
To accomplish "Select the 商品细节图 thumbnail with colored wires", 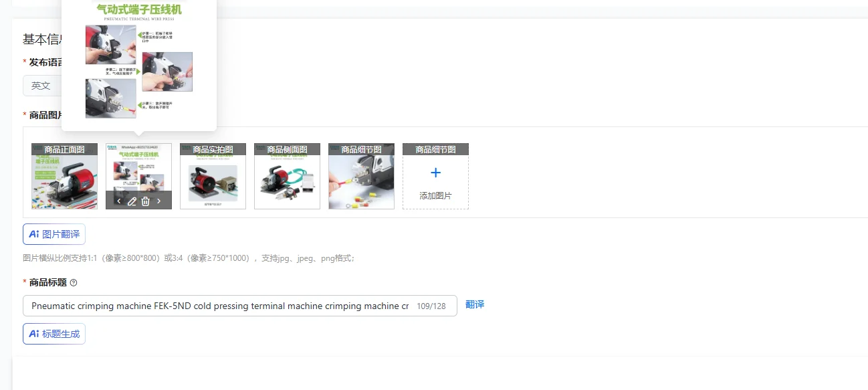I will click(x=361, y=175).
